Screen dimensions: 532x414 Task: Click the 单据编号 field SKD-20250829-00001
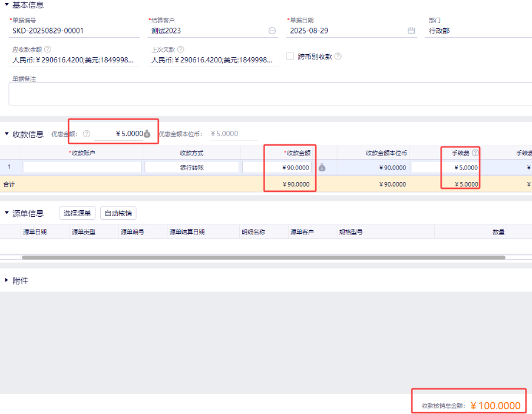coord(74,31)
